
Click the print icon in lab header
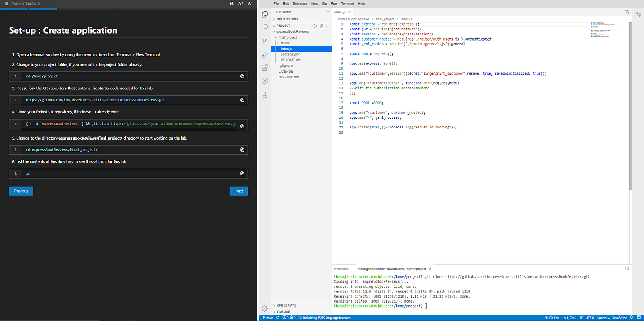(231, 4)
